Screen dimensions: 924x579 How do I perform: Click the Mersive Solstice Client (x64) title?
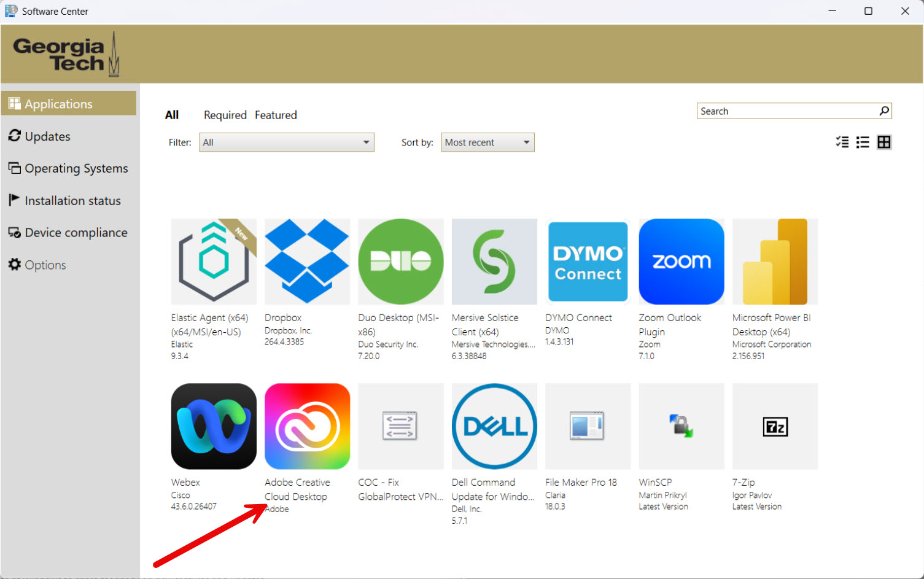pyautogui.click(x=485, y=325)
